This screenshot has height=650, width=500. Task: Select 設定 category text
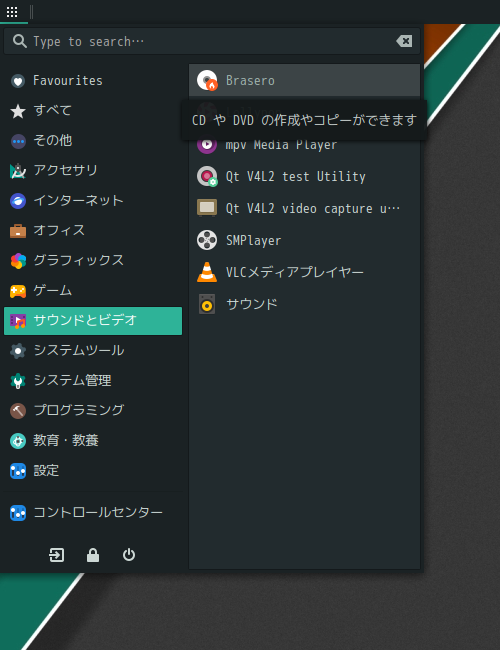coord(46,471)
